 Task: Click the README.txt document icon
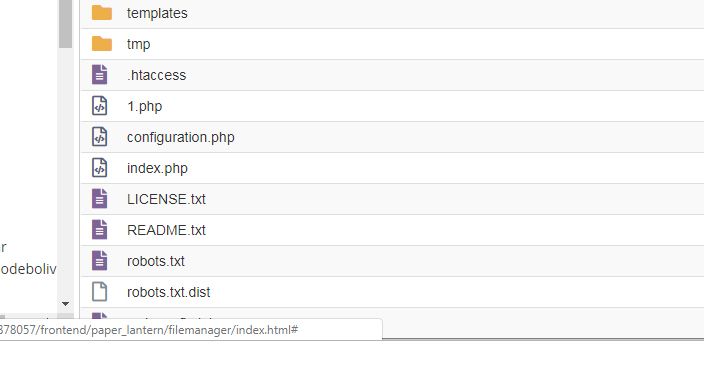(100, 230)
